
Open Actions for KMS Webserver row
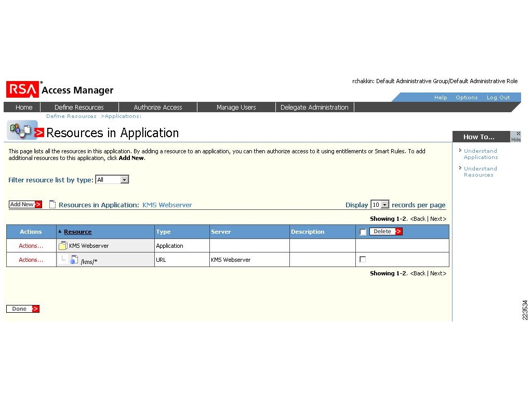pos(31,246)
